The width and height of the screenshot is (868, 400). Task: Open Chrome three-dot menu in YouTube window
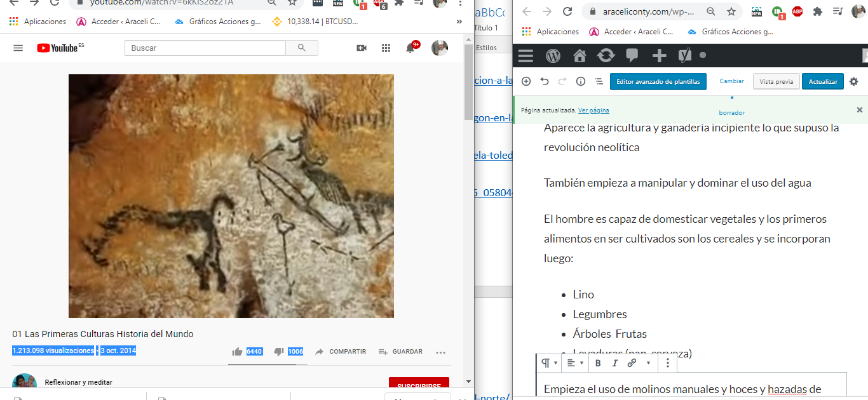click(x=460, y=3)
